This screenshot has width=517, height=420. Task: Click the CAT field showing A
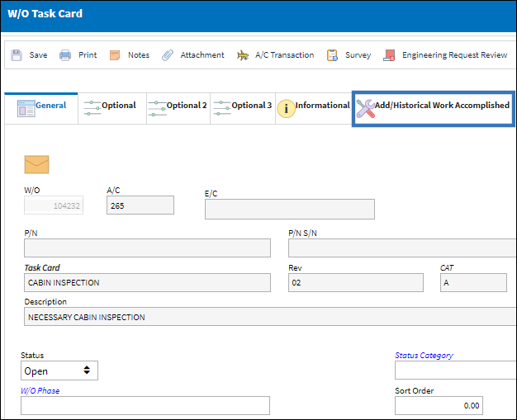(473, 283)
